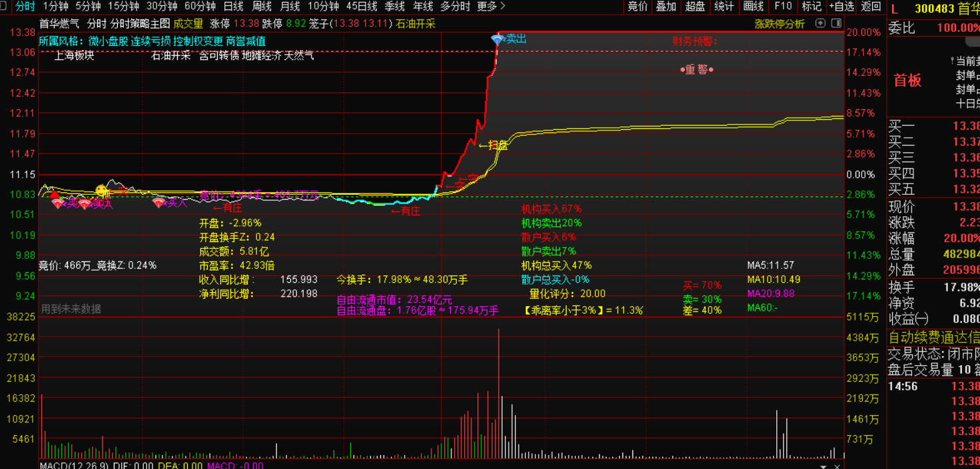Viewport: 980px width, 469px height.
Task: Click the 分时策略主图 indicator name
Action: (x=140, y=24)
